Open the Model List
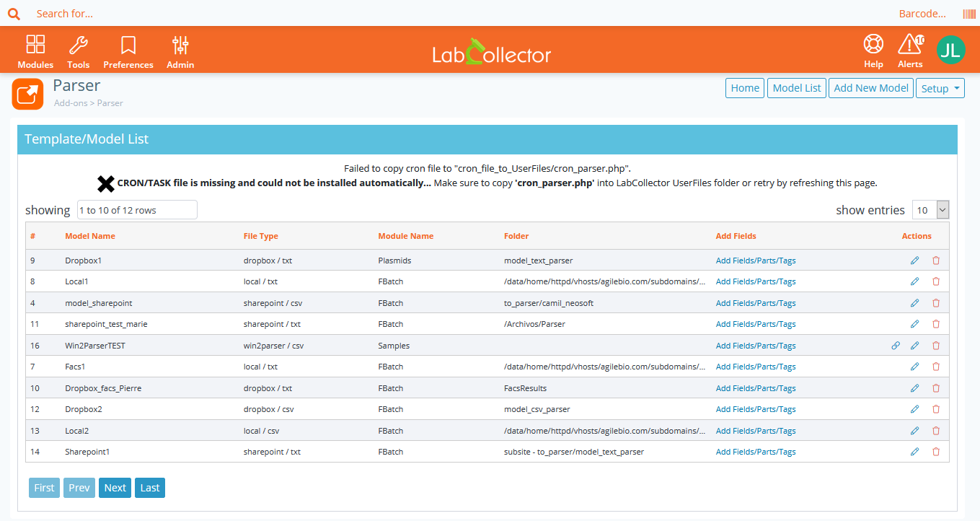 click(797, 88)
